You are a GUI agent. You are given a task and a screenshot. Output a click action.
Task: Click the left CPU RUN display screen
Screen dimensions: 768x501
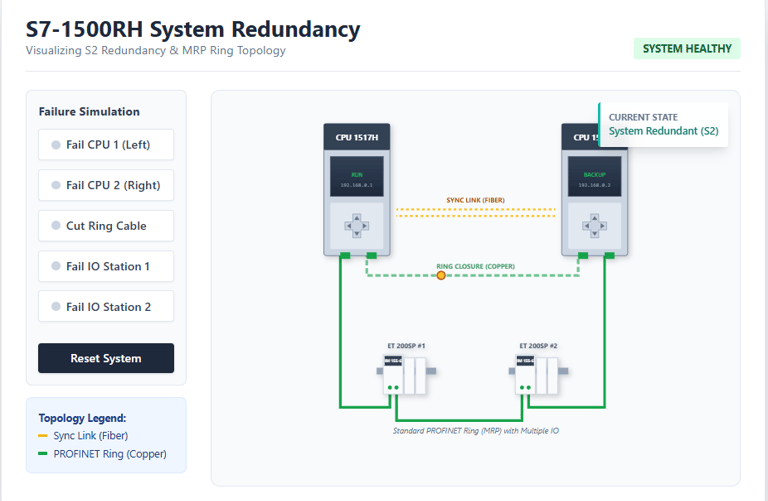pos(357,177)
